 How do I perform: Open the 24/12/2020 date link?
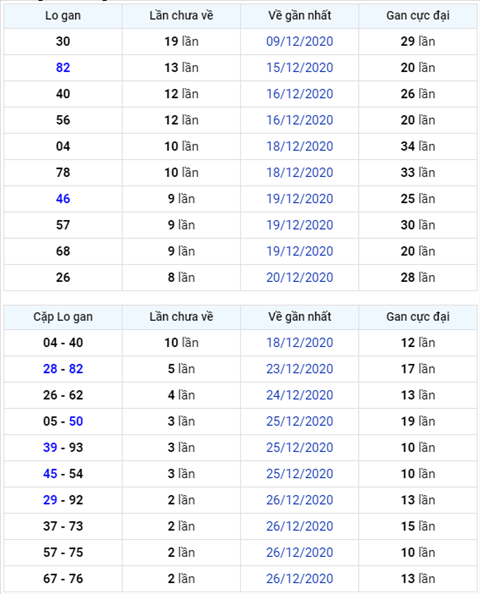(x=299, y=395)
